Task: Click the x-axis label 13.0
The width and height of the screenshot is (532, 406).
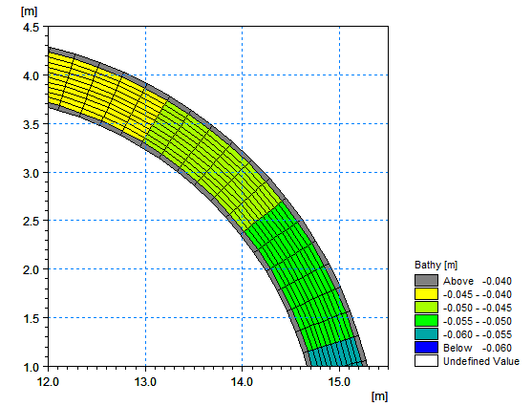Action: pyautogui.click(x=145, y=382)
